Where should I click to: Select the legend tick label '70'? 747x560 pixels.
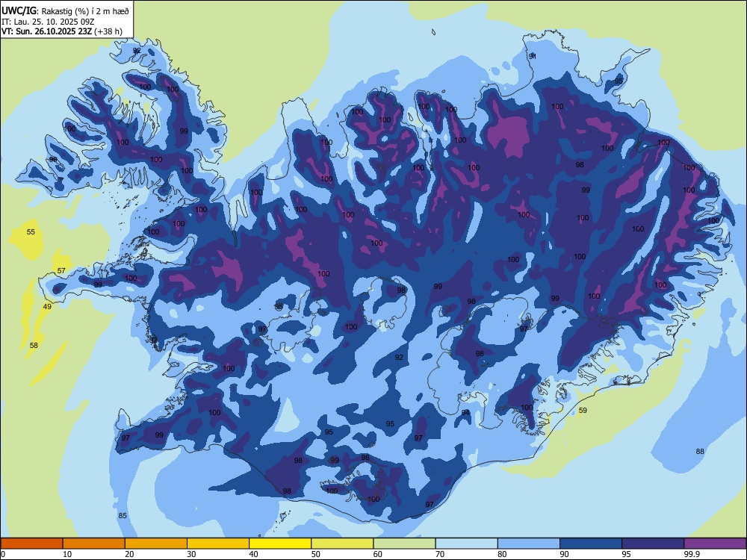tap(440, 554)
